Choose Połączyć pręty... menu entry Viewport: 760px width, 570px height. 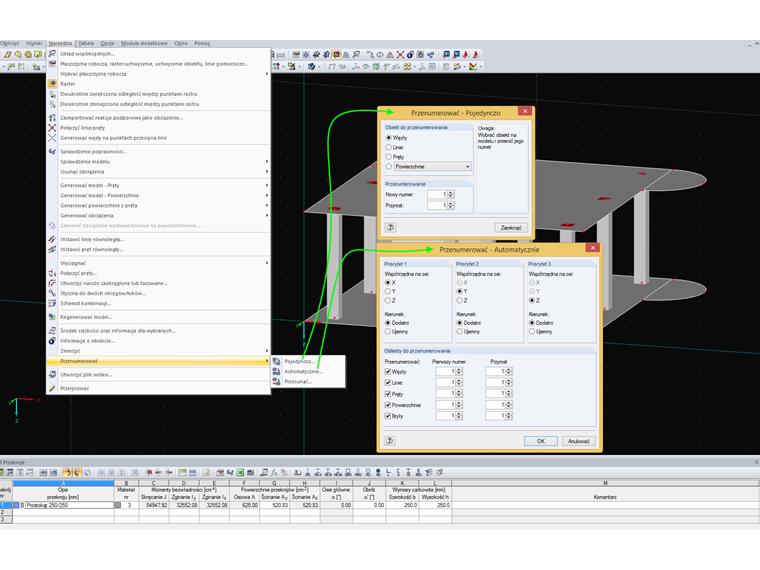(158, 273)
